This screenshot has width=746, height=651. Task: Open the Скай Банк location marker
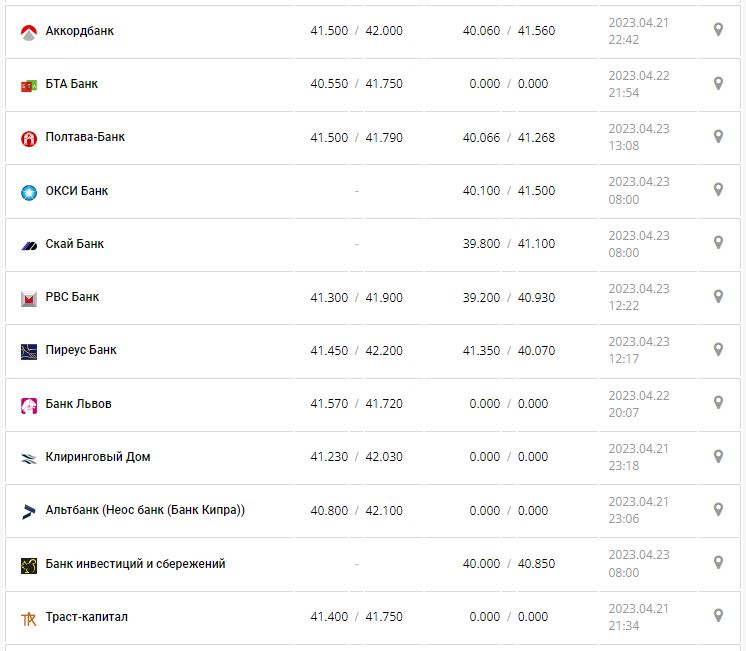pyautogui.click(x=718, y=243)
